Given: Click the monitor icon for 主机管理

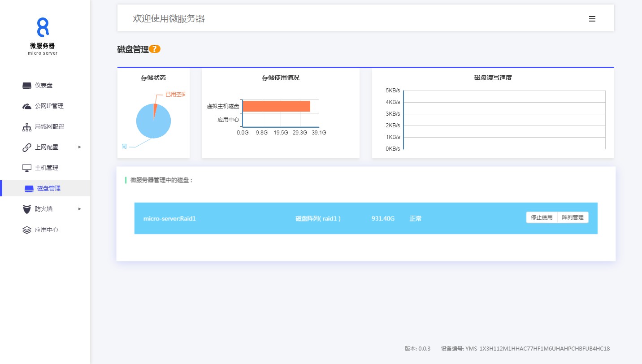Looking at the screenshot, I should tap(27, 168).
